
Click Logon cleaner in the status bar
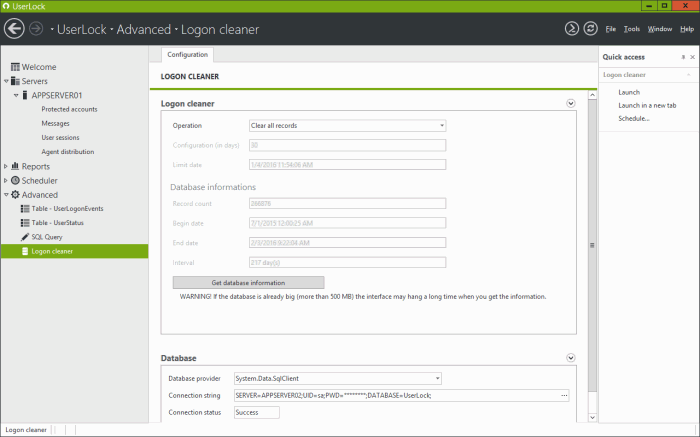[26, 430]
